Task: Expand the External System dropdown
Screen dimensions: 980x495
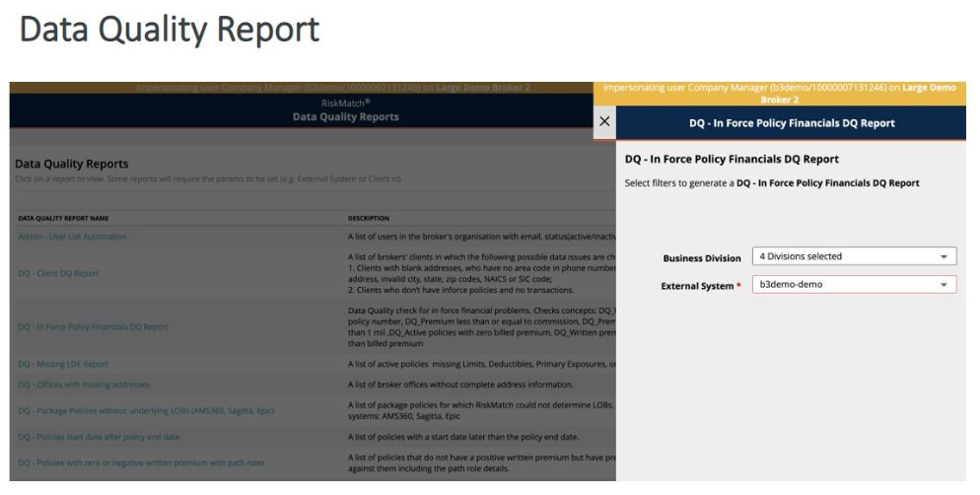Action: pos(853,284)
